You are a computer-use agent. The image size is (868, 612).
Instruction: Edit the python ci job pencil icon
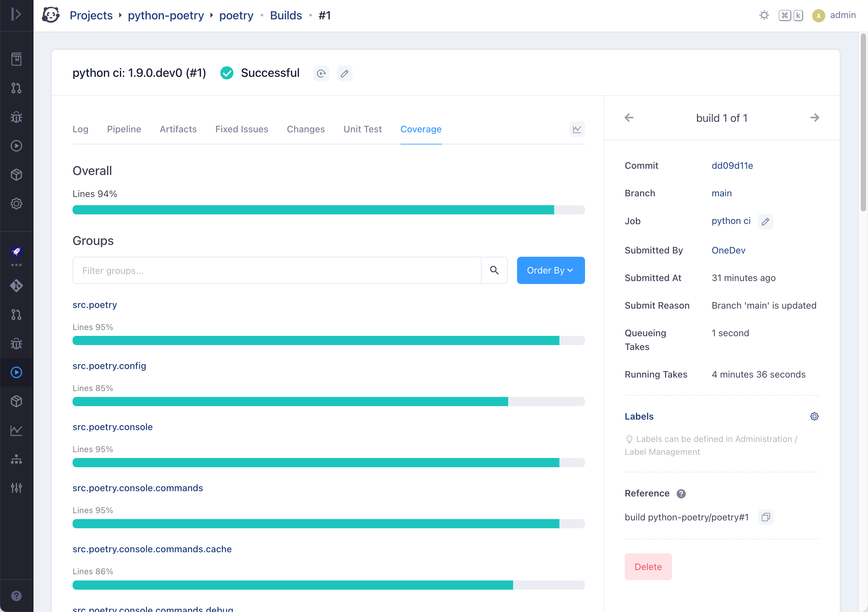tap(765, 222)
